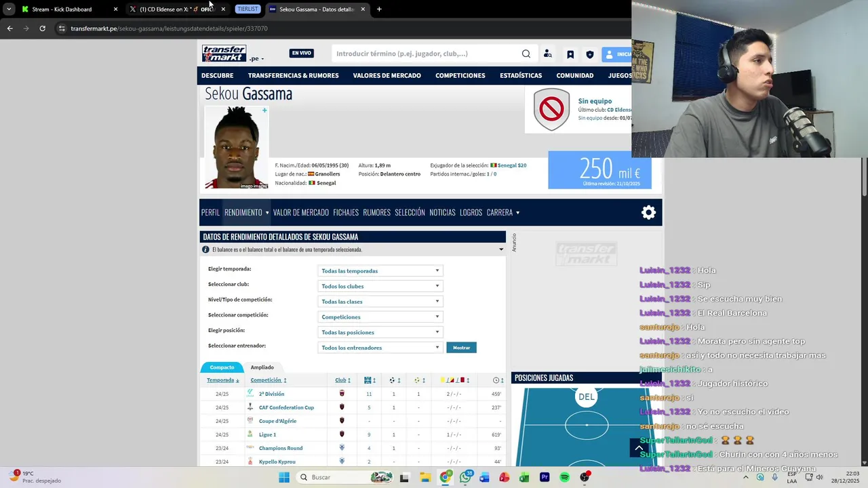Click club crest in 2ª División row
This screenshot has width=868, height=488.
tap(342, 394)
